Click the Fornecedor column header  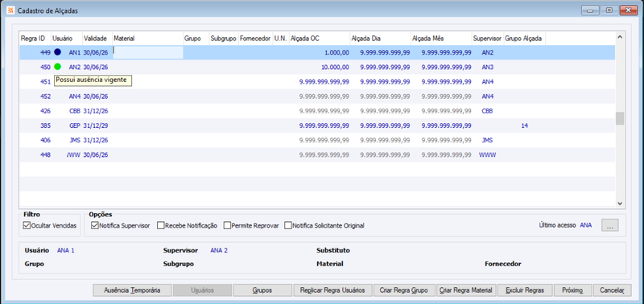click(x=255, y=39)
